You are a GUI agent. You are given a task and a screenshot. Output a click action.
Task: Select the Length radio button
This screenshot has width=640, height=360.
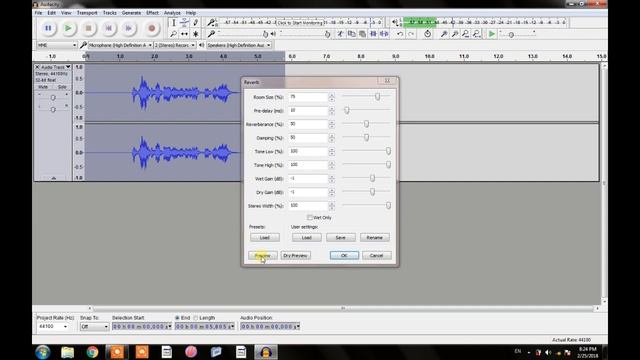click(x=196, y=318)
